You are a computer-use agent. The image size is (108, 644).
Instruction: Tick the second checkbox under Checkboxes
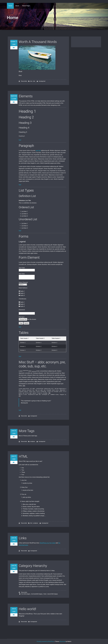point(19,304)
